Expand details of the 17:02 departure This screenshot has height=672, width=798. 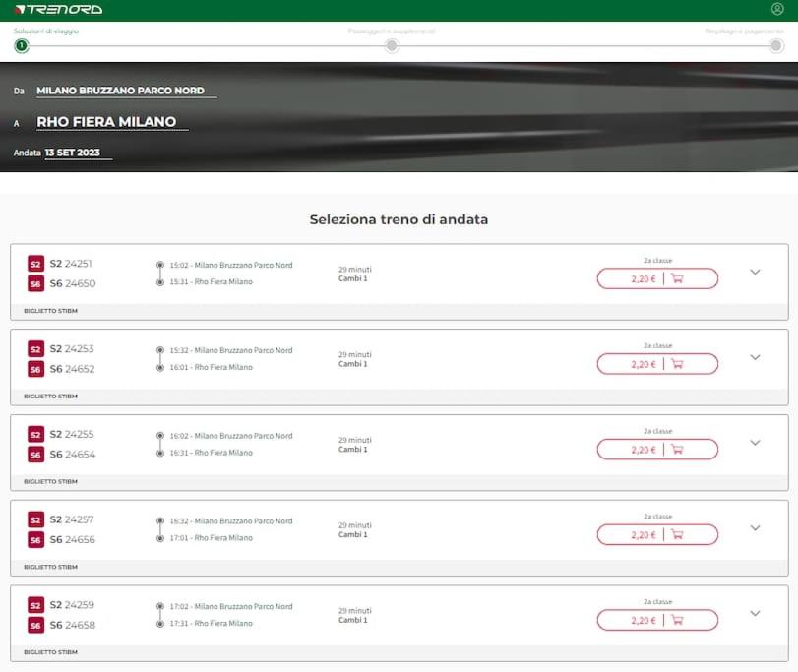[755, 614]
